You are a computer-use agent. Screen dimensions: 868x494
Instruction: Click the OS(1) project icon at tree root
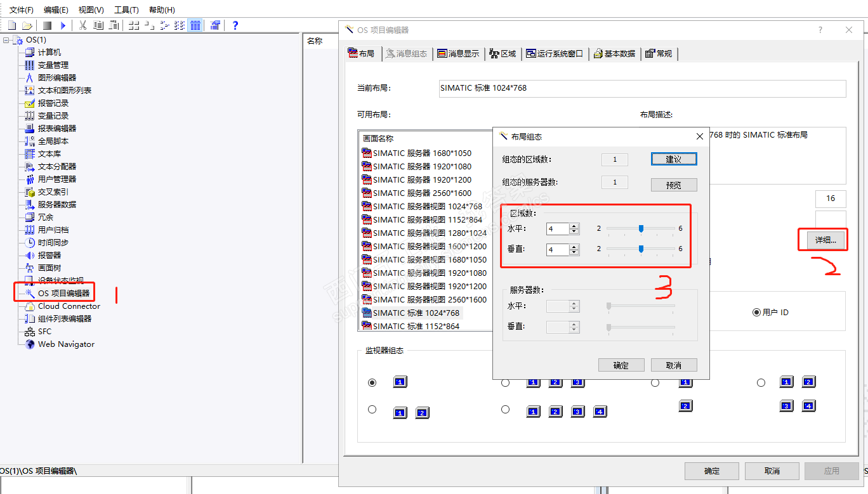pyautogui.click(x=18, y=40)
